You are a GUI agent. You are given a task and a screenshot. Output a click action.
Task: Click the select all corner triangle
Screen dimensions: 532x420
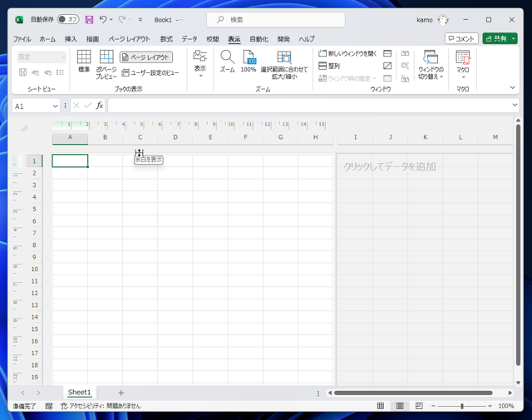pyautogui.click(x=24, y=128)
